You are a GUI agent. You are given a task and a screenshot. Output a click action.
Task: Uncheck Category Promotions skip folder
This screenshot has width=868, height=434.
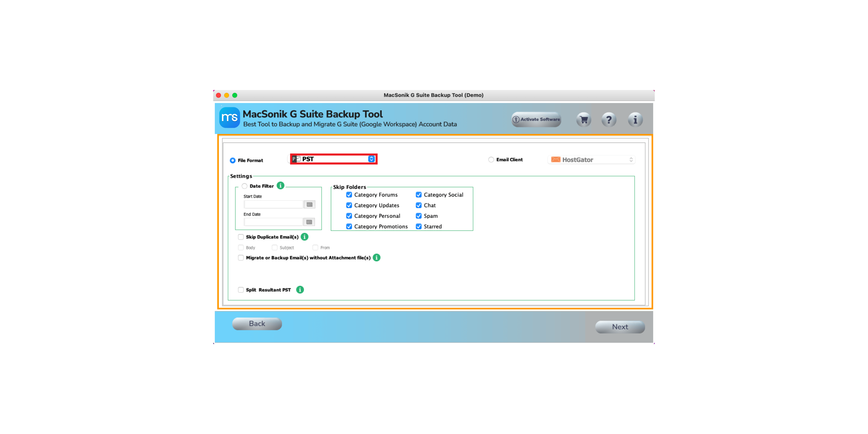coord(349,226)
